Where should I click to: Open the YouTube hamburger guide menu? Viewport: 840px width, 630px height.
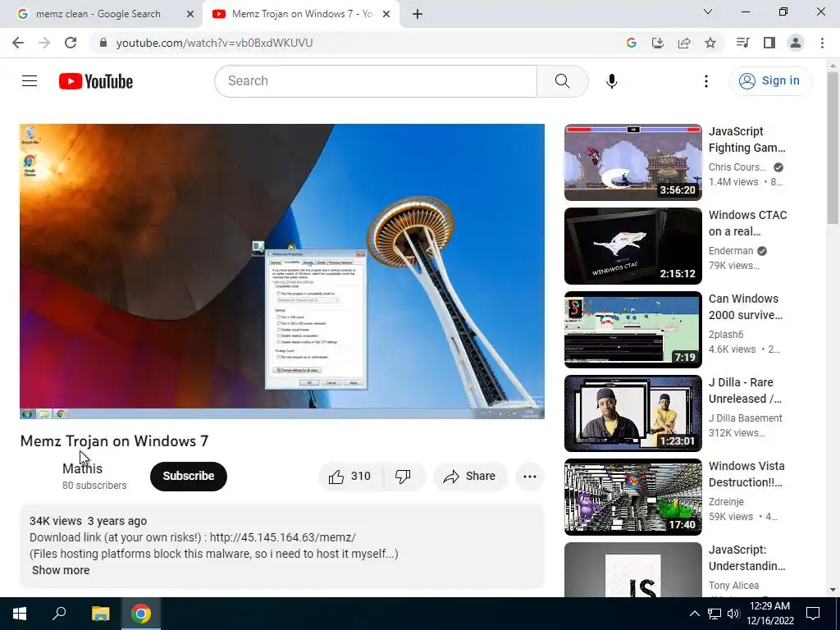coord(30,81)
